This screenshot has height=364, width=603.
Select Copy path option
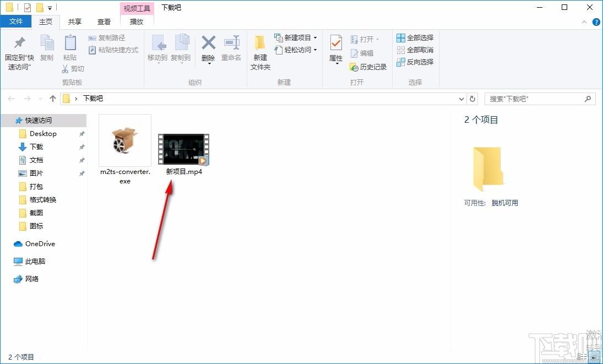coord(107,37)
